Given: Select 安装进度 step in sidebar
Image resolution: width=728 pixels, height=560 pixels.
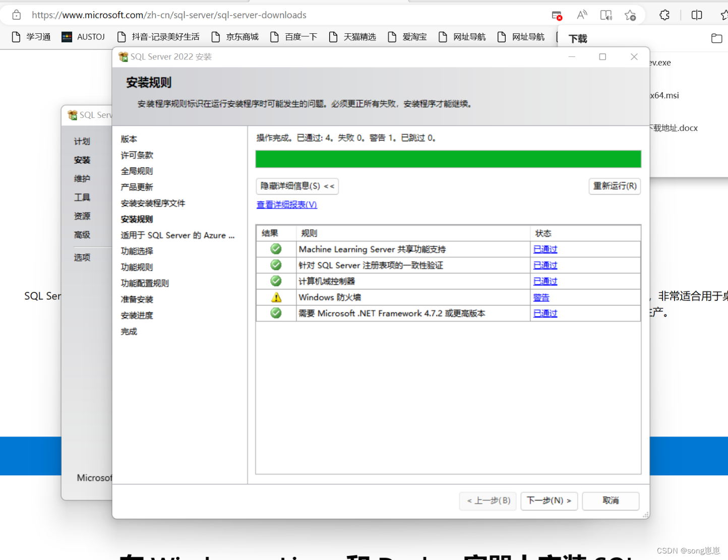Looking at the screenshot, I should tap(137, 316).
